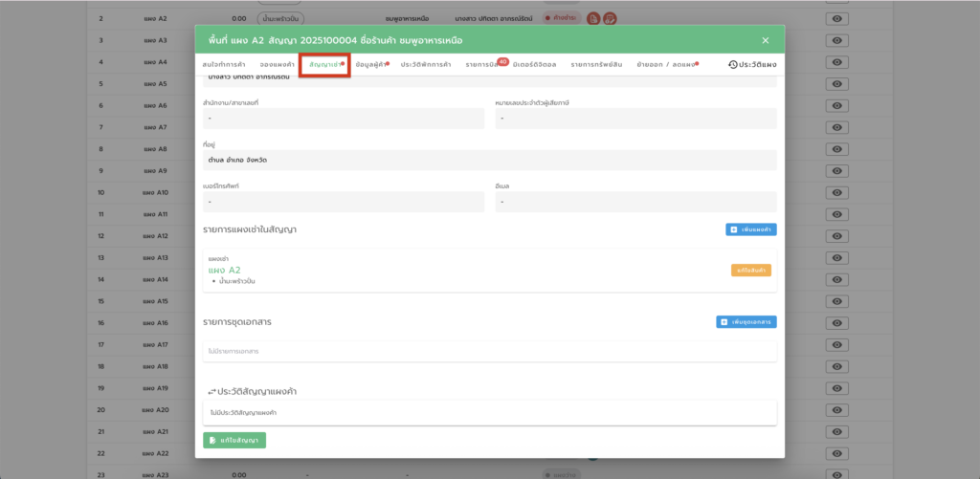Click the plus icon on เพิ่มชุดเอกสาร button
Viewport: 980px width, 479px height.
(x=724, y=322)
